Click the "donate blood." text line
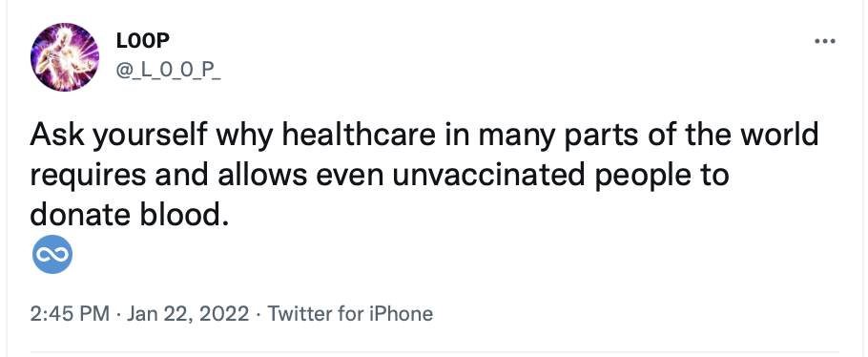Viewport: 868px width, 357px height. 130,215
